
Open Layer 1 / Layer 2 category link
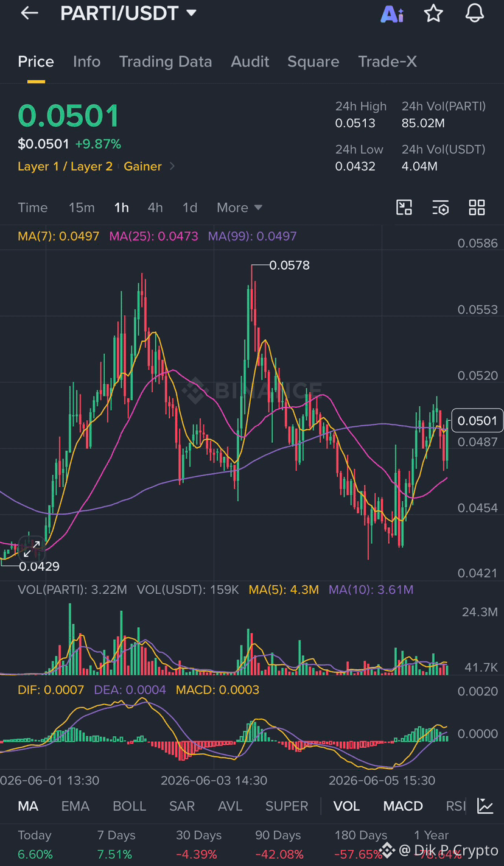(65, 166)
